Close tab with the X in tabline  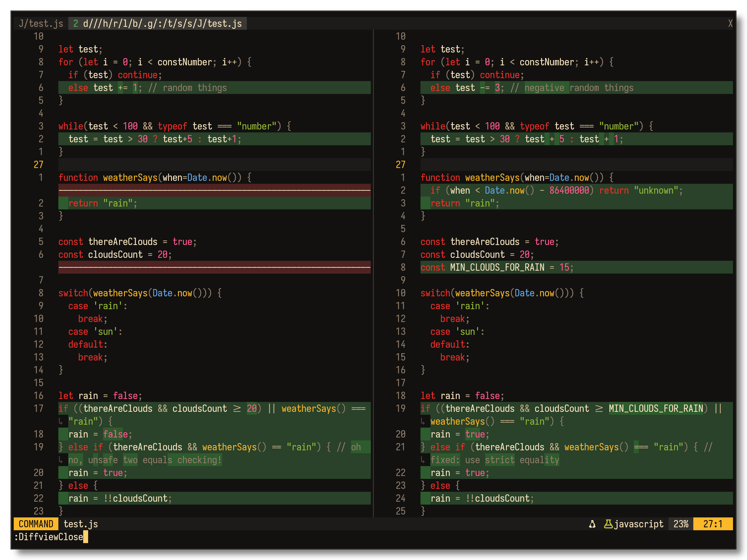[x=730, y=24]
